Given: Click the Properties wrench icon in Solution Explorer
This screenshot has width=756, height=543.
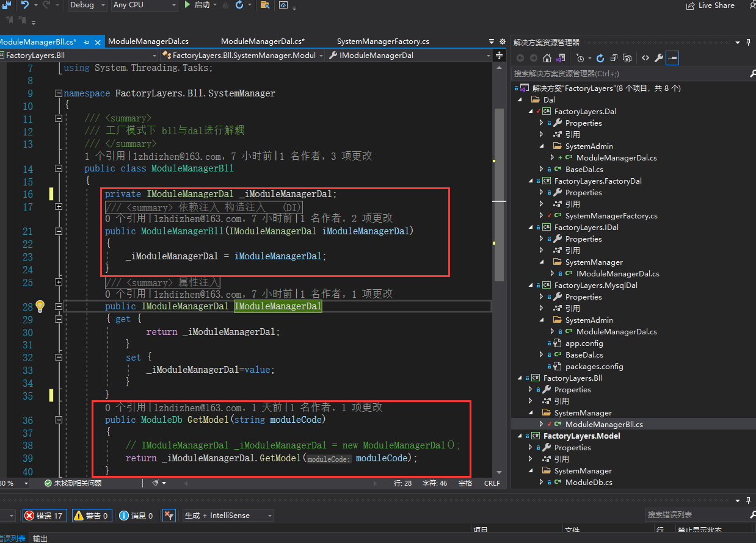Looking at the screenshot, I should (x=659, y=58).
